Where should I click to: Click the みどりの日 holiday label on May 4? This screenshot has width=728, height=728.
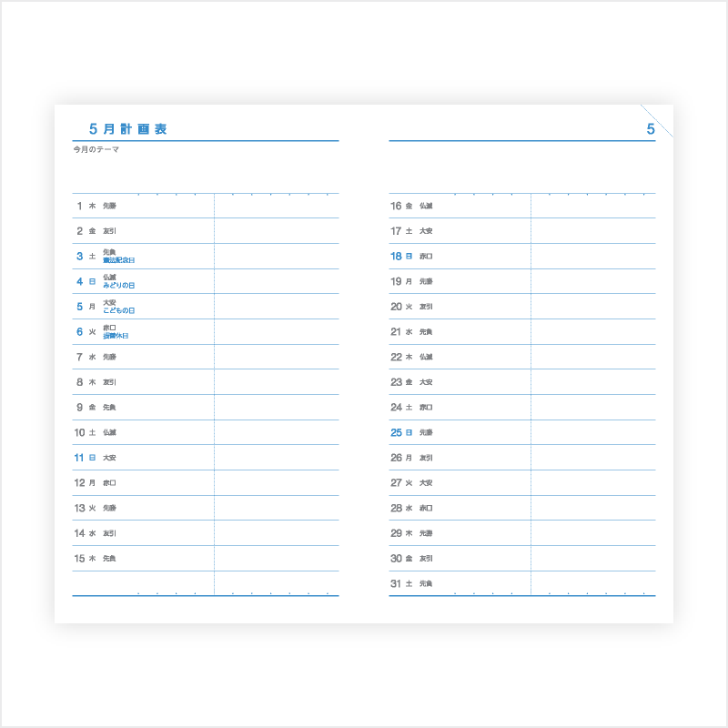coord(119,286)
